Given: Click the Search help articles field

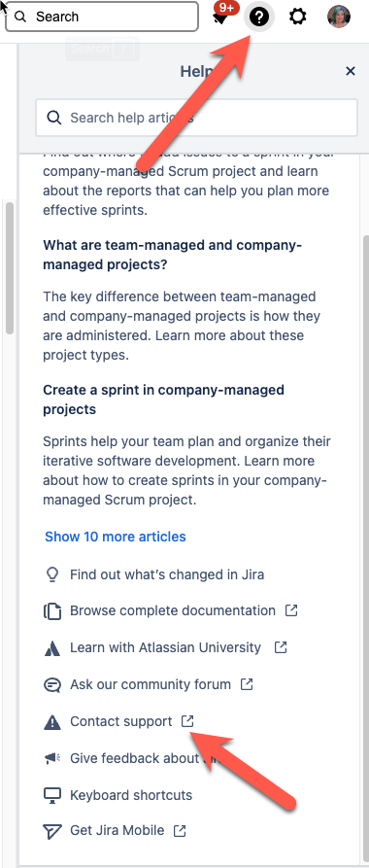Looking at the screenshot, I should point(196,118).
